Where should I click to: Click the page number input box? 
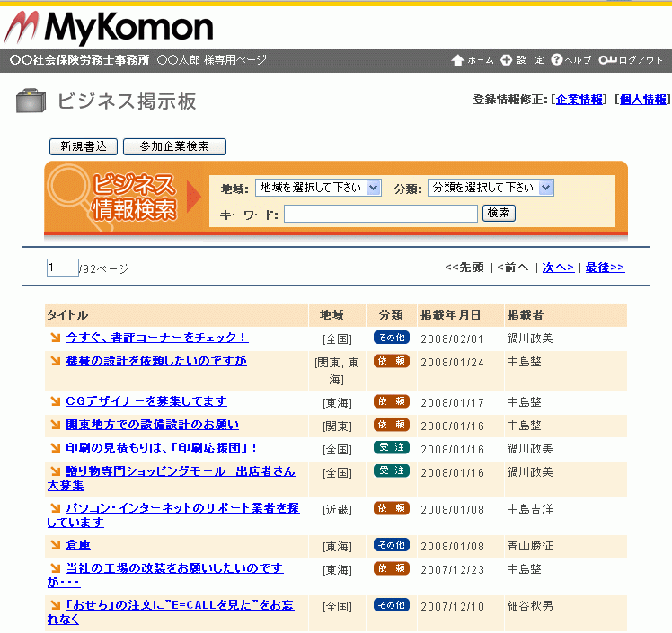pyautogui.click(x=62, y=268)
